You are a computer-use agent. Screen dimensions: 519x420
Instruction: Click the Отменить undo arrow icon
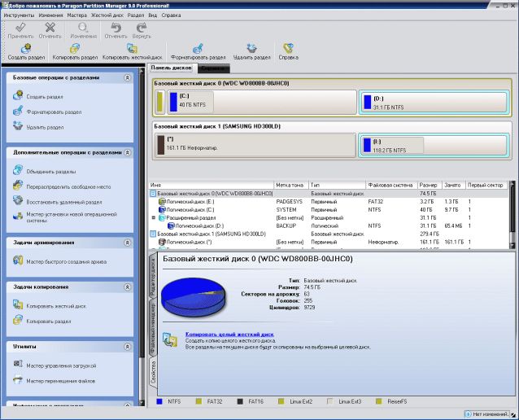(x=116, y=27)
